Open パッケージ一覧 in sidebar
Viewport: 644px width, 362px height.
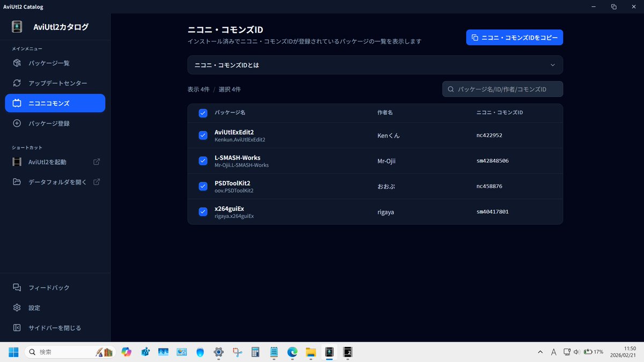[55, 63]
